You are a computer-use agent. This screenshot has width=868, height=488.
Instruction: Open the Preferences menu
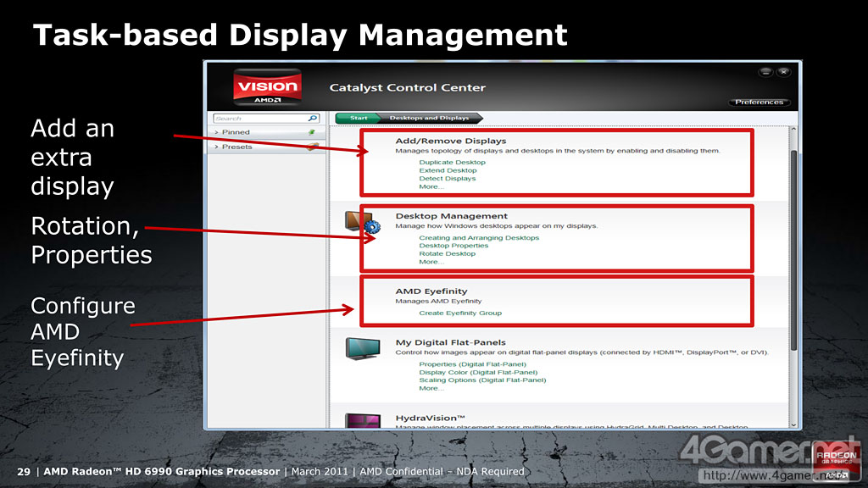point(759,103)
